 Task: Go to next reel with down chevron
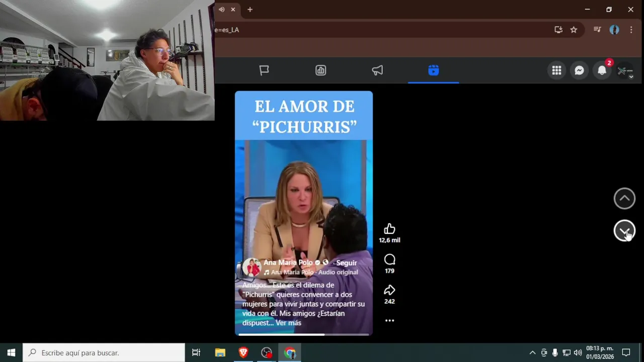click(x=624, y=231)
